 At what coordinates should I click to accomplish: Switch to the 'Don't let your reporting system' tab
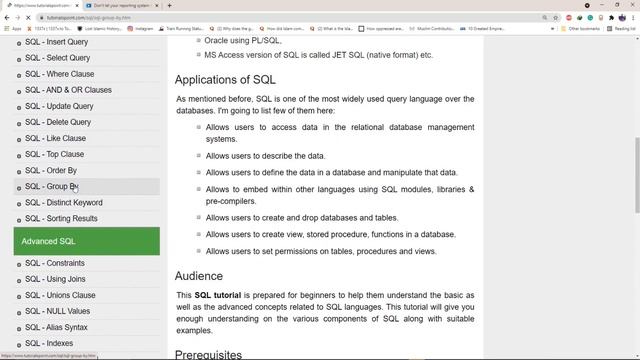point(122,6)
